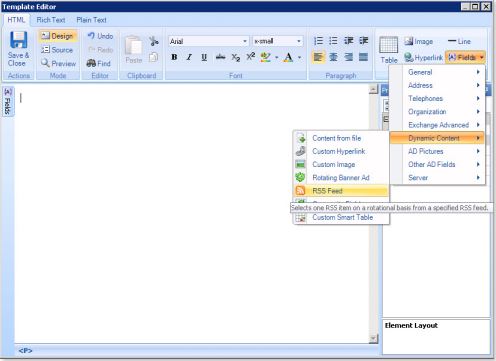Open Find with binoculars icon
The image size is (496, 361).
click(98, 63)
